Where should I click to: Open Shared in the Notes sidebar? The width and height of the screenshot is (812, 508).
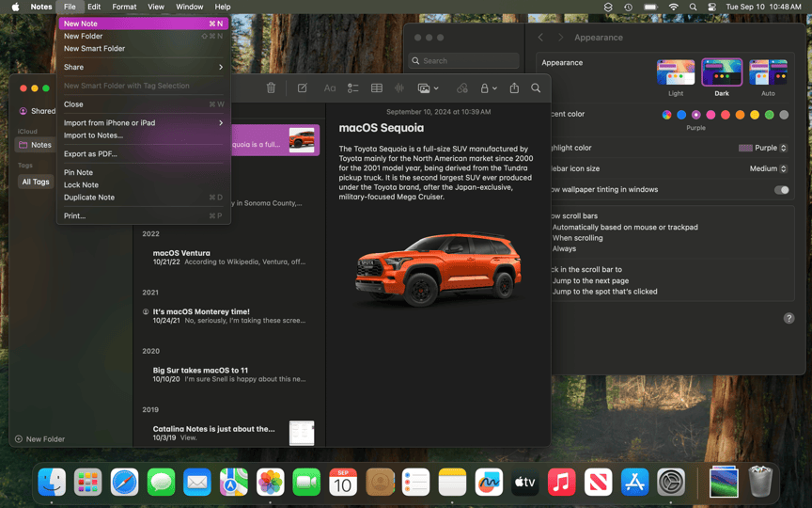coord(38,111)
